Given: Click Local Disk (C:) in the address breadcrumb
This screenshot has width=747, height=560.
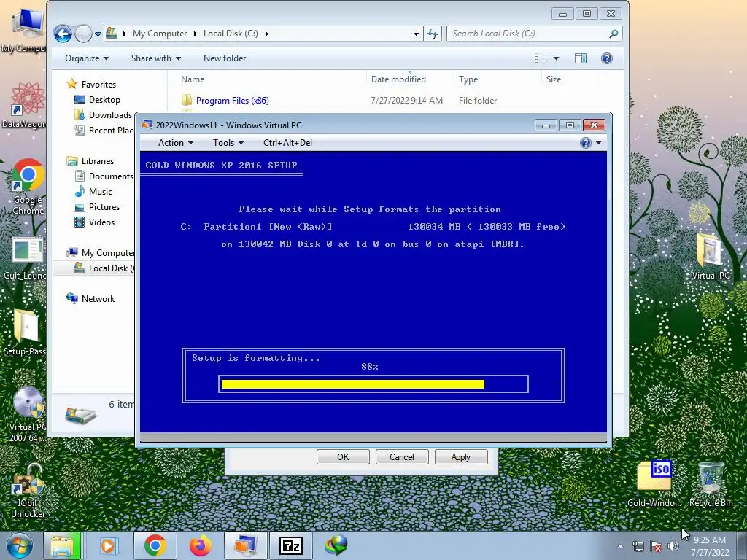Looking at the screenshot, I should click(x=231, y=34).
